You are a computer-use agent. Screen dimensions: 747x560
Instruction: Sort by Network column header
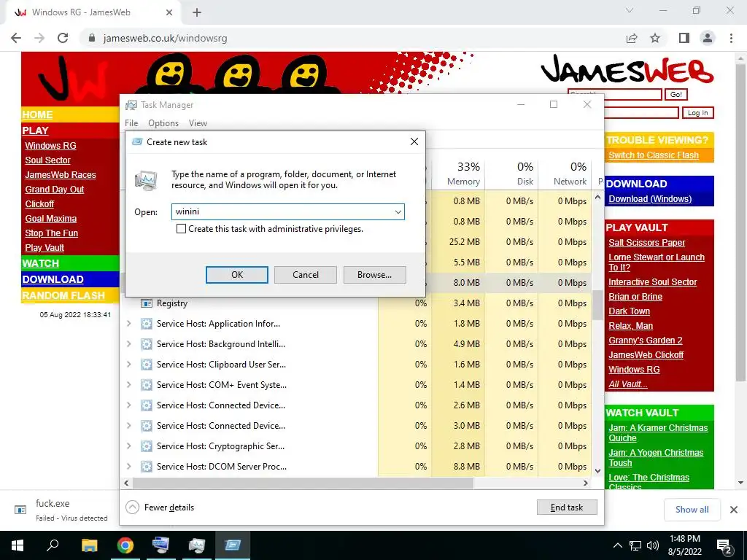coord(565,174)
